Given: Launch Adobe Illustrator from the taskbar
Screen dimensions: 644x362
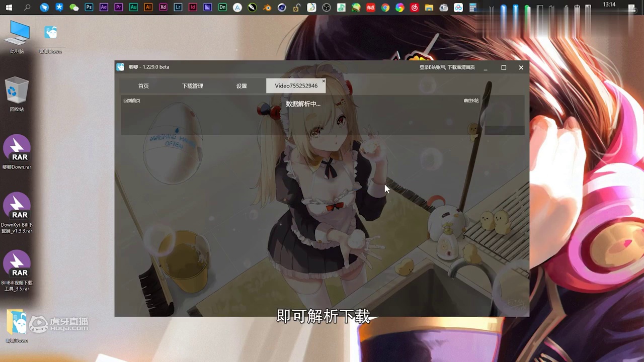Looking at the screenshot, I should pos(148,8).
